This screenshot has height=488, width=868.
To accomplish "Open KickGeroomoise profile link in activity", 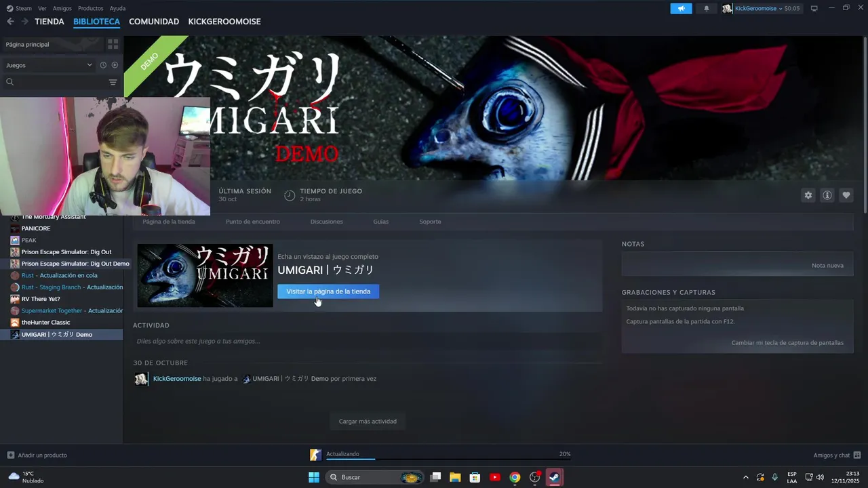I will [177, 379].
